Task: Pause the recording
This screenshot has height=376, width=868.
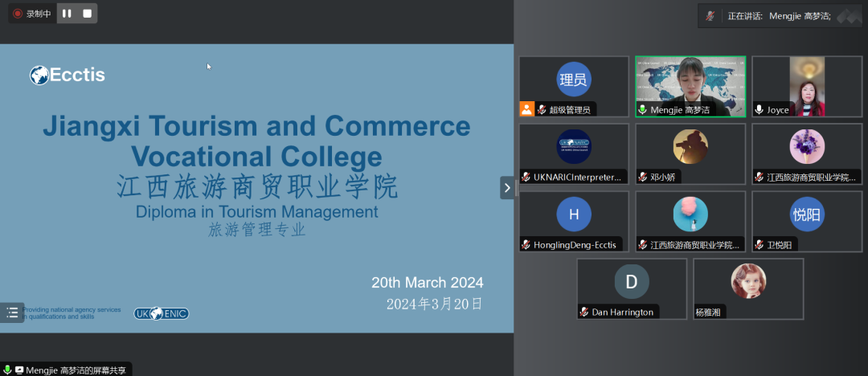Action: click(67, 14)
